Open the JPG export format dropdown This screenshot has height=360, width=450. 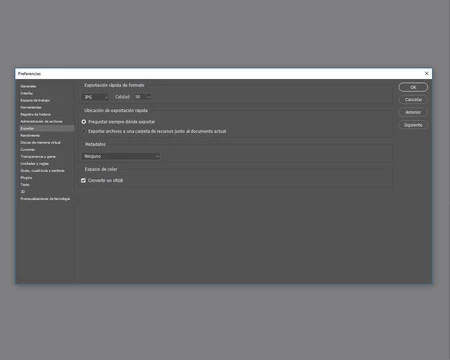coord(95,97)
